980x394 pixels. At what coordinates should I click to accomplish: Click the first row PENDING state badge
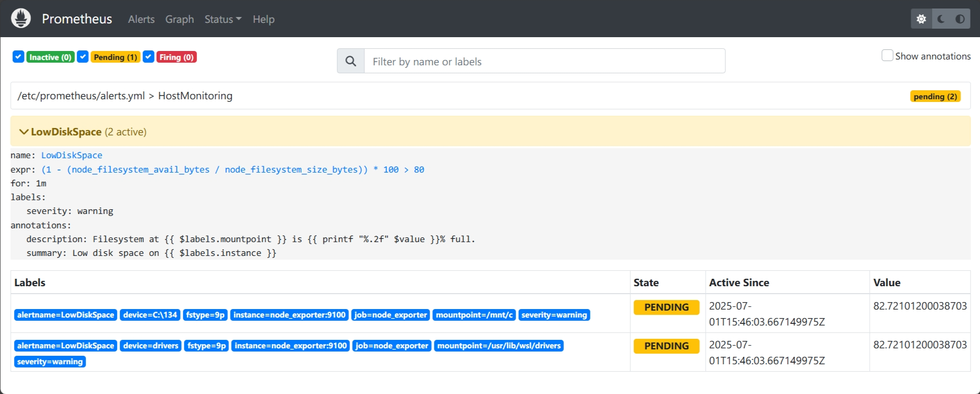click(x=666, y=307)
